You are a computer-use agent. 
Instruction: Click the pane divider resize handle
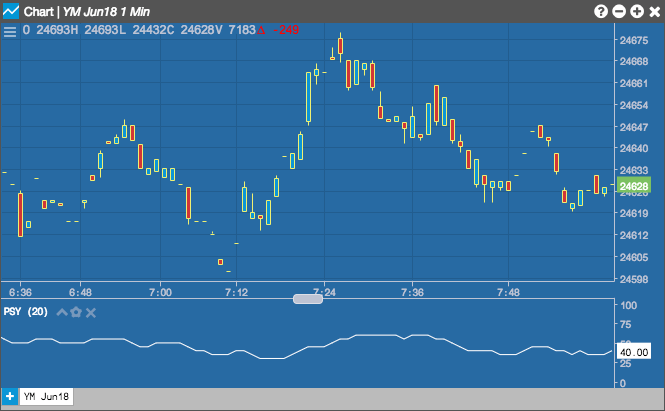tap(308, 299)
